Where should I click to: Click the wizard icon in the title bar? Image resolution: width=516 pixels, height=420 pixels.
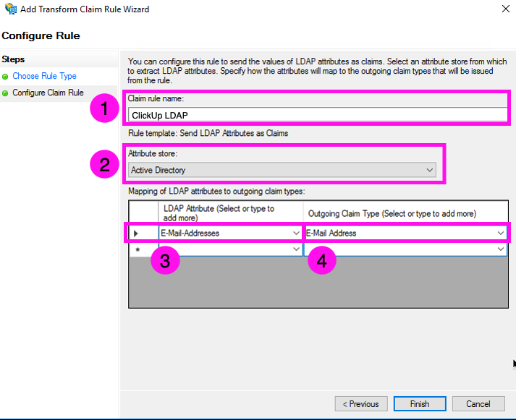click(9, 9)
